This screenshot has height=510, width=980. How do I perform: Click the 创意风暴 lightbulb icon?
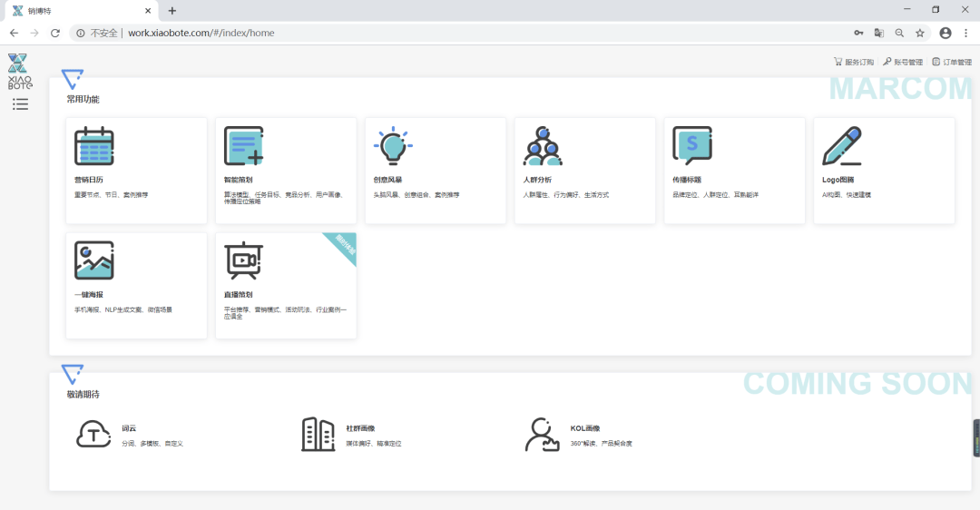393,145
